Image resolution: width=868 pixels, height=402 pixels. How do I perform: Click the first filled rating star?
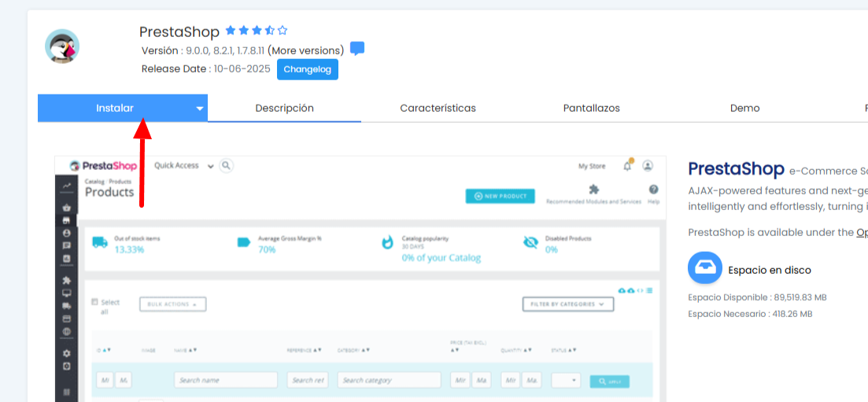(231, 31)
